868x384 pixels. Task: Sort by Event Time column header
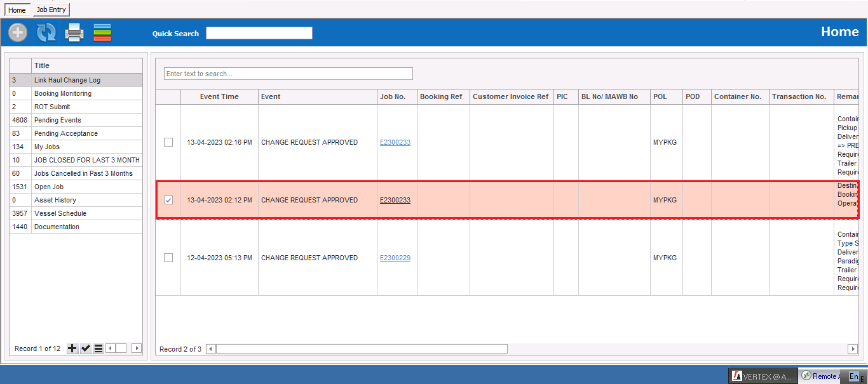coord(219,96)
